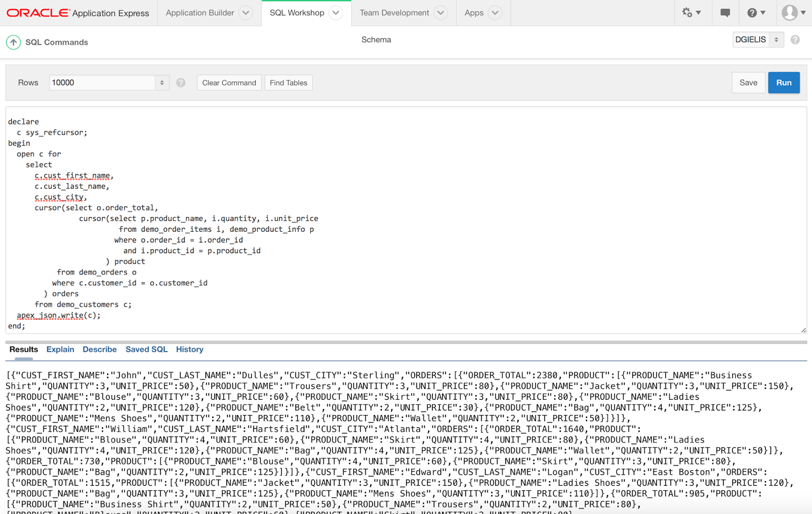812x514 pixels.
Task: Click the Oracle Application Express logo
Action: pos(78,13)
